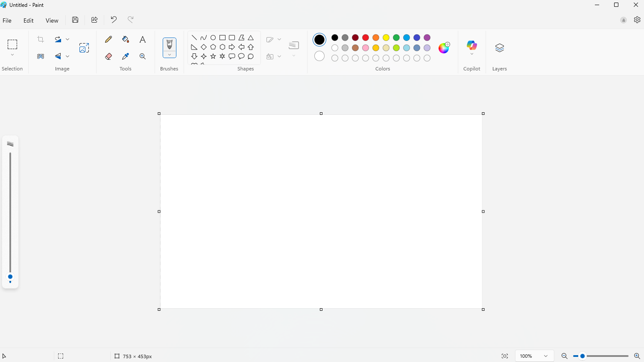Click the fit-to-window zoom icon
The height and width of the screenshot is (362, 644).
tap(505, 356)
